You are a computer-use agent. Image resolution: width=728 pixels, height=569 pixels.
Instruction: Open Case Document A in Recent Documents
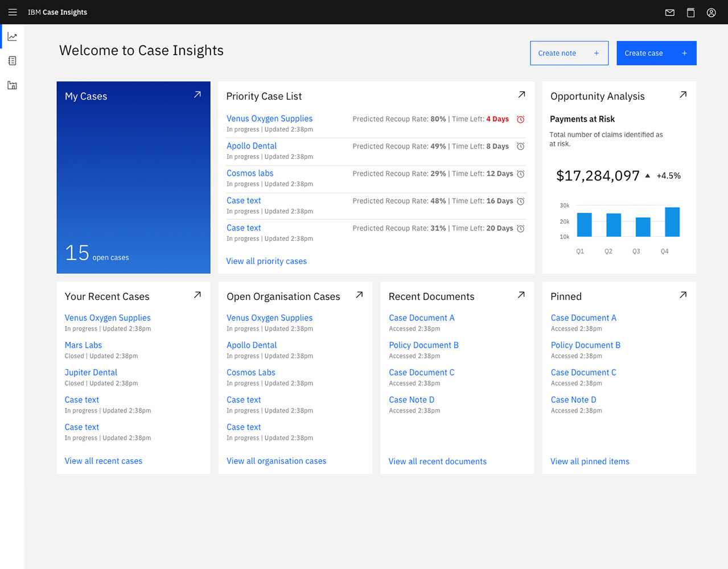pyautogui.click(x=422, y=318)
